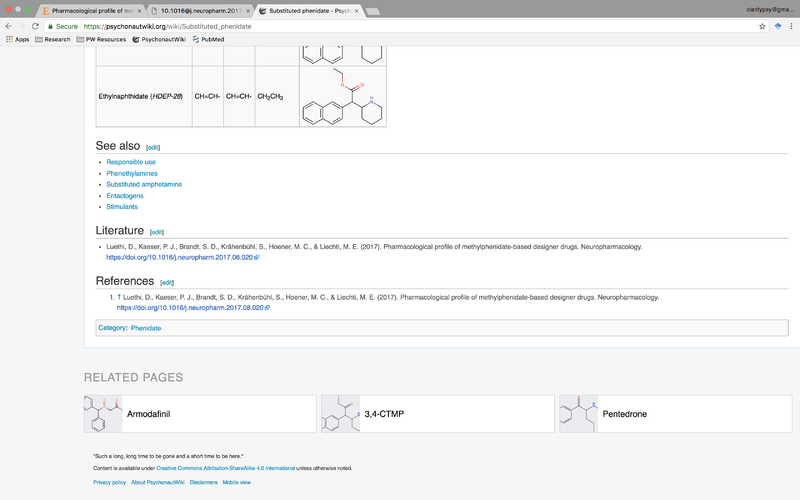Click the browser back arrow
The image size is (800, 500).
9,25
